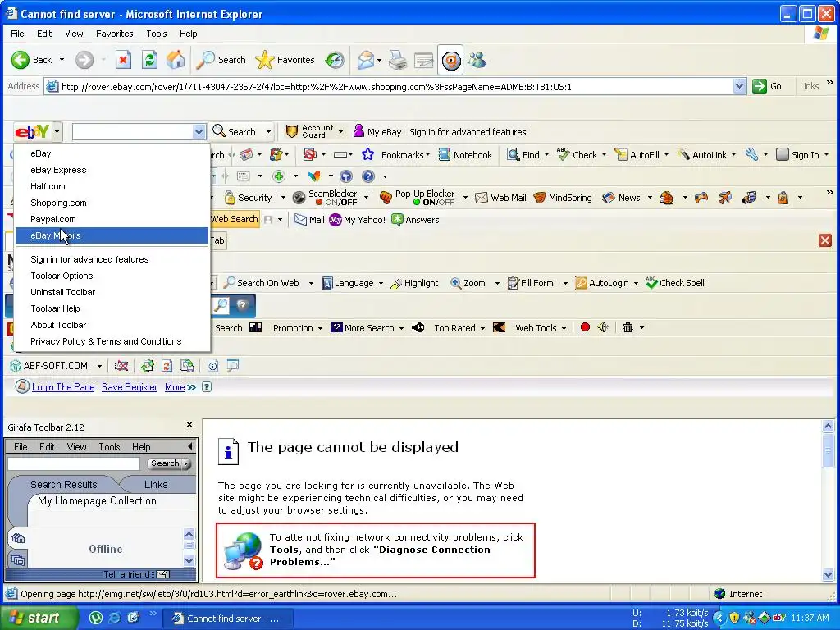Open Web Mail envelope

(x=500, y=198)
